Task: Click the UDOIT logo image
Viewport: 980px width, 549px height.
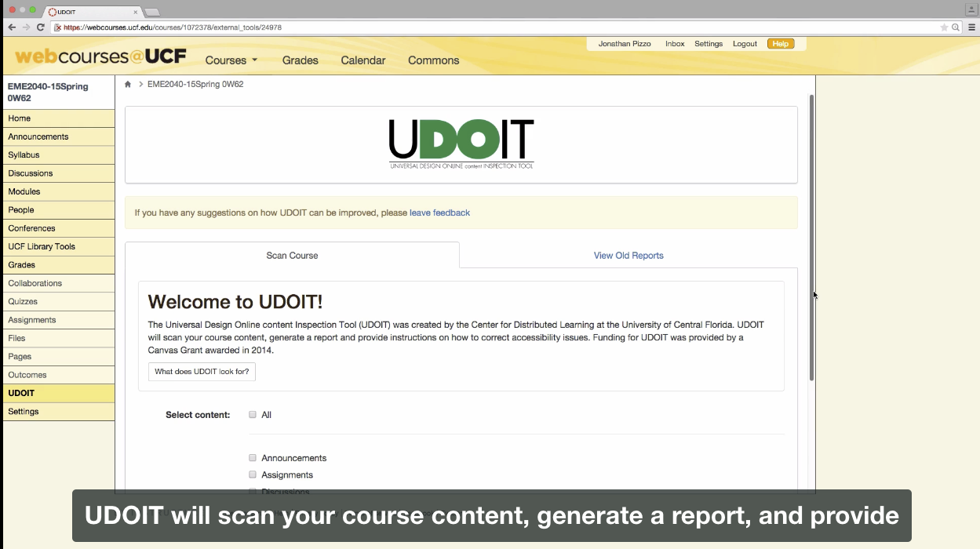Action: pos(461,141)
